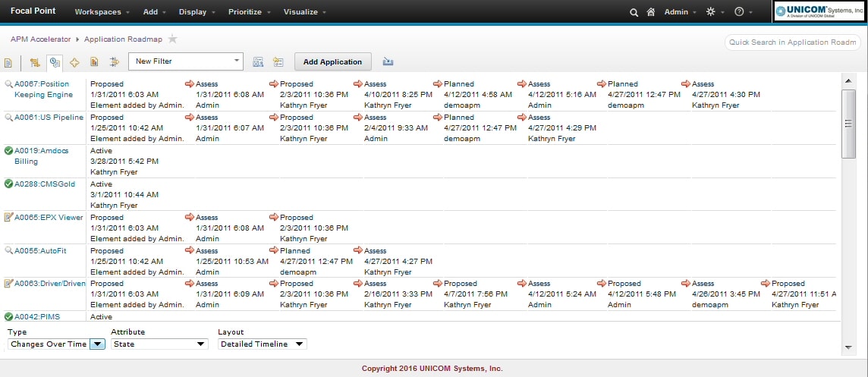Click the report page toolbar icon
The width and height of the screenshot is (868, 377).
pyautogui.click(x=94, y=62)
